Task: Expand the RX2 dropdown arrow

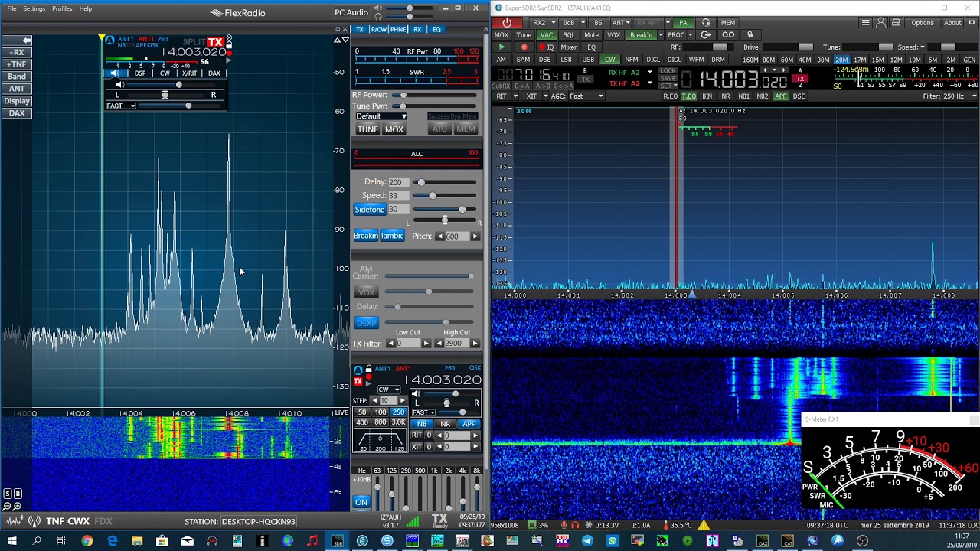Action: pyautogui.click(x=552, y=23)
